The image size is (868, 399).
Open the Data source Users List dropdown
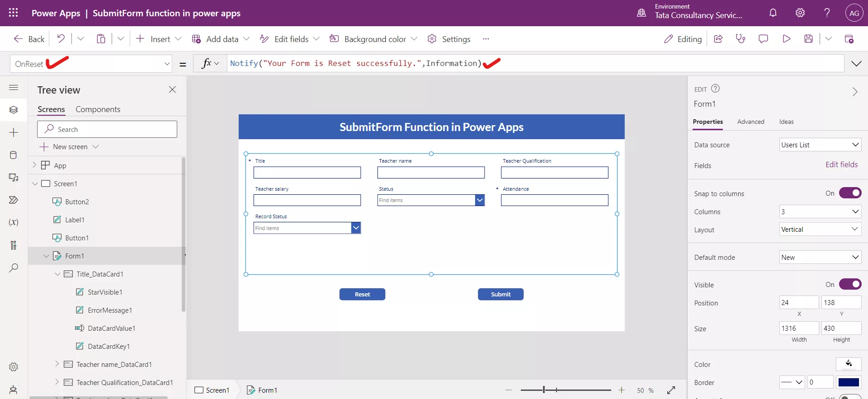coord(820,145)
